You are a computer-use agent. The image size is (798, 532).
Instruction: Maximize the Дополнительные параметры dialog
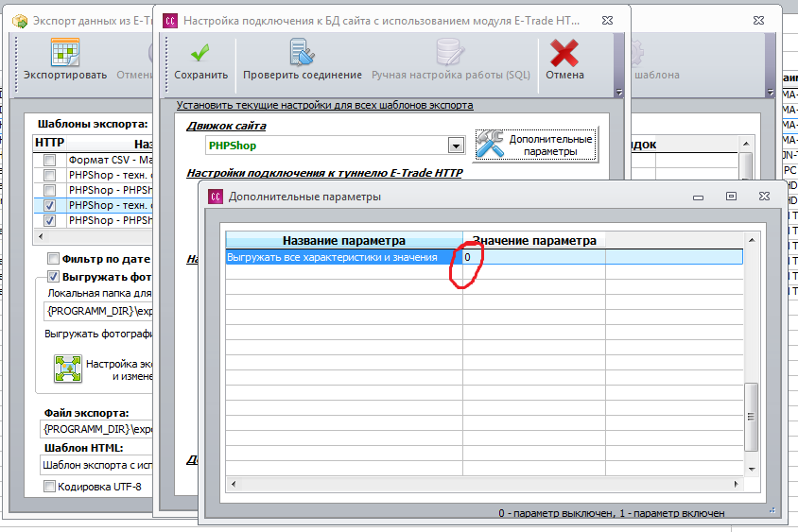731,197
